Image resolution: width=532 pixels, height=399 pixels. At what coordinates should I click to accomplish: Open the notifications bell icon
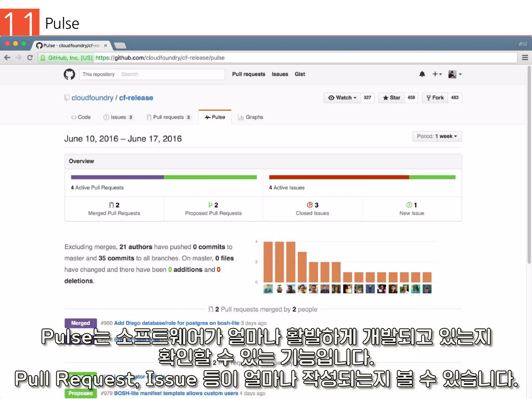coord(422,74)
